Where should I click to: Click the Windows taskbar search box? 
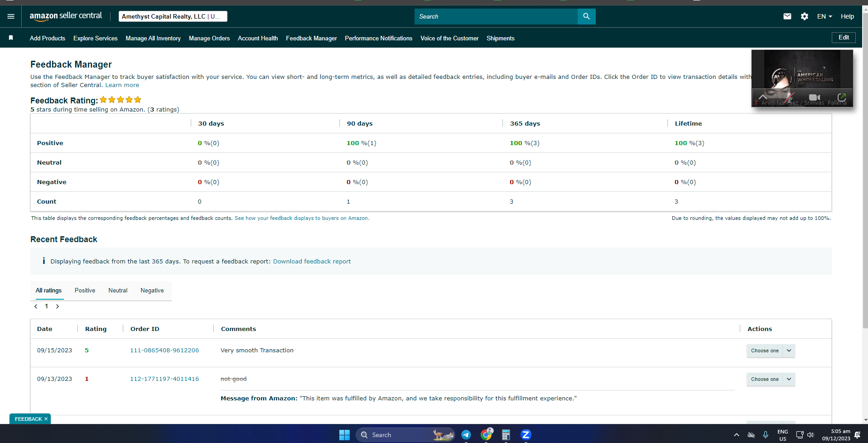[405, 435]
